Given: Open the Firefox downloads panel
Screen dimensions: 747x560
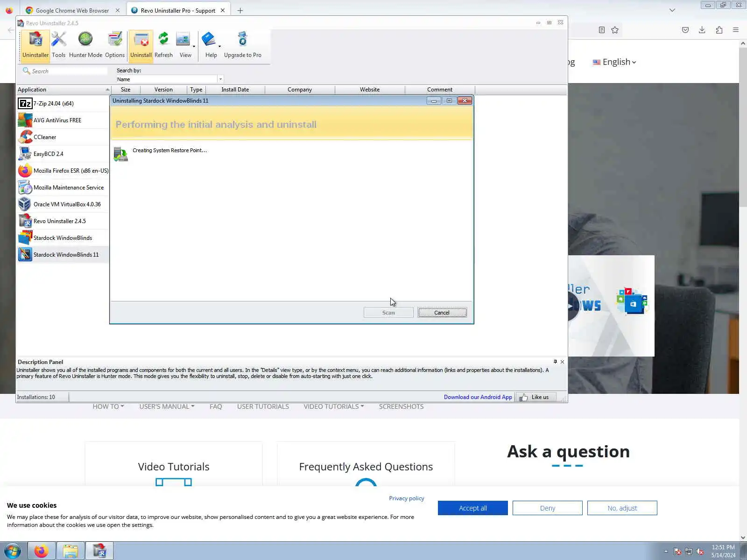Looking at the screenshot, I should tap(702, 30).
